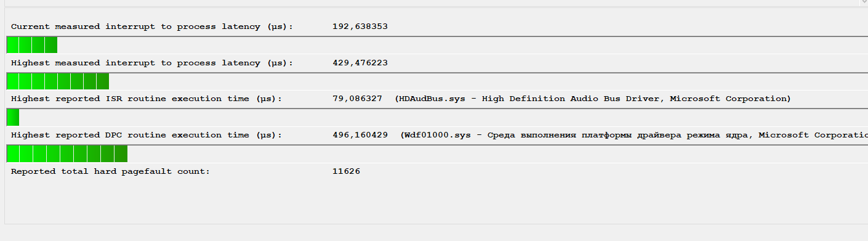Click the single green ISR execution bar segment

(13, 117)
